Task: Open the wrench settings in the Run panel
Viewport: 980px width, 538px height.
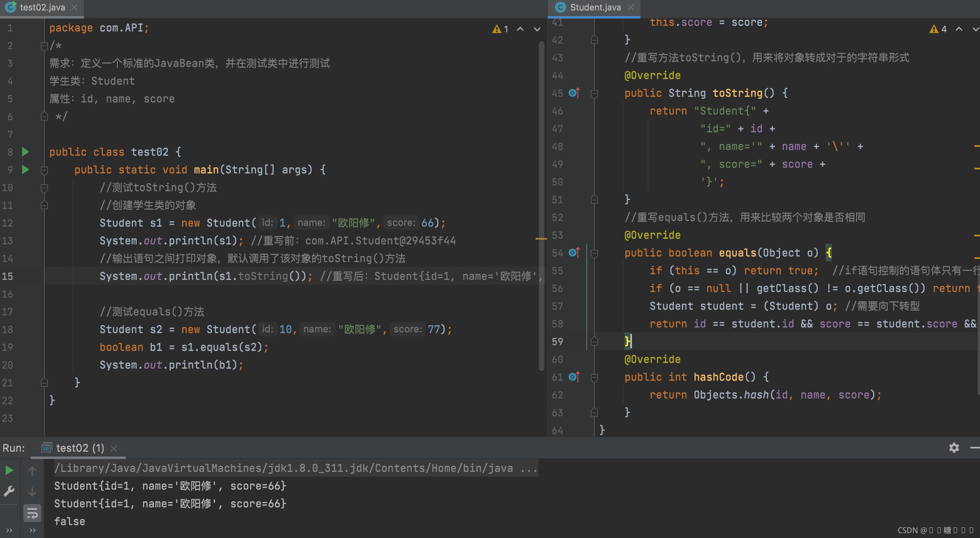Action: [x=9, y=491]
